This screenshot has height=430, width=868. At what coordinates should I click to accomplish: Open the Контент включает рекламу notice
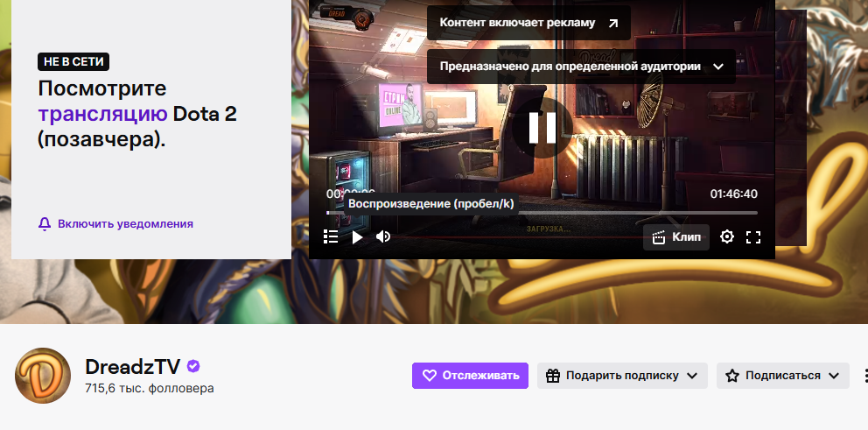click(x=528, y=23)
